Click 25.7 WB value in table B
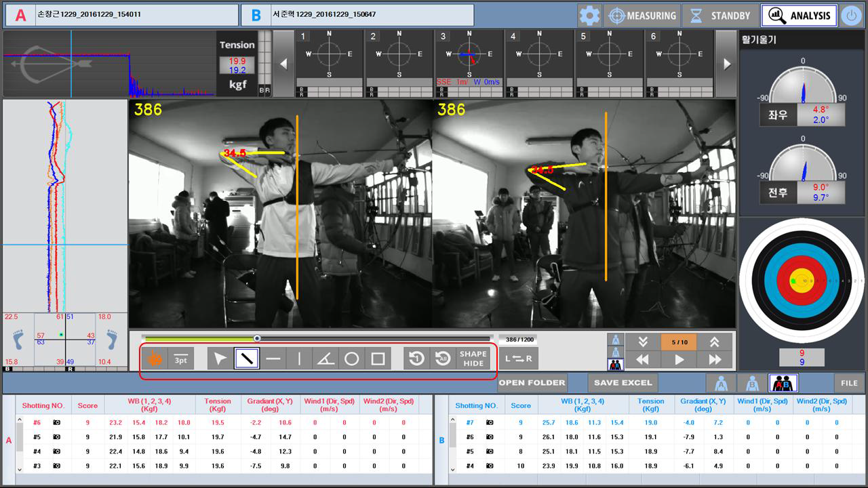The image size is (868, 488). (x=549, y=422)
